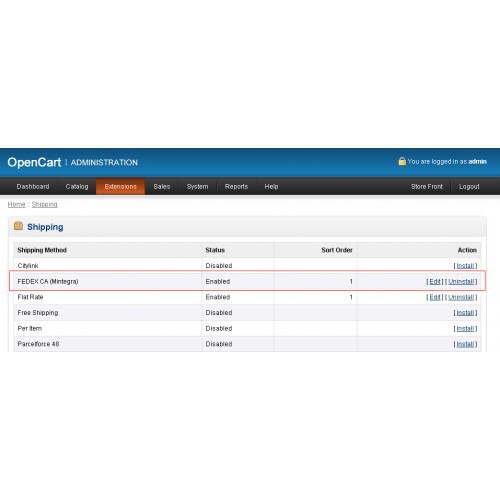The height and width of the screenshot is (500, 500).
Task: Click the 'Enabled' status of FEDEX CA
Action: pyautogui.click(x=218, y=282)
